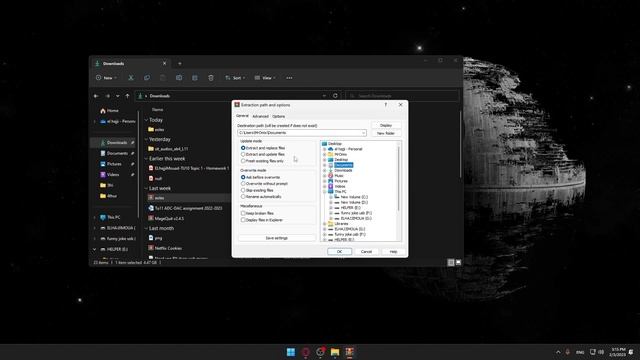The width and height of the screenshot is (640, 360).
Task: Click the Search Downloads field in Explorer
Action: (x=402, y=96)
